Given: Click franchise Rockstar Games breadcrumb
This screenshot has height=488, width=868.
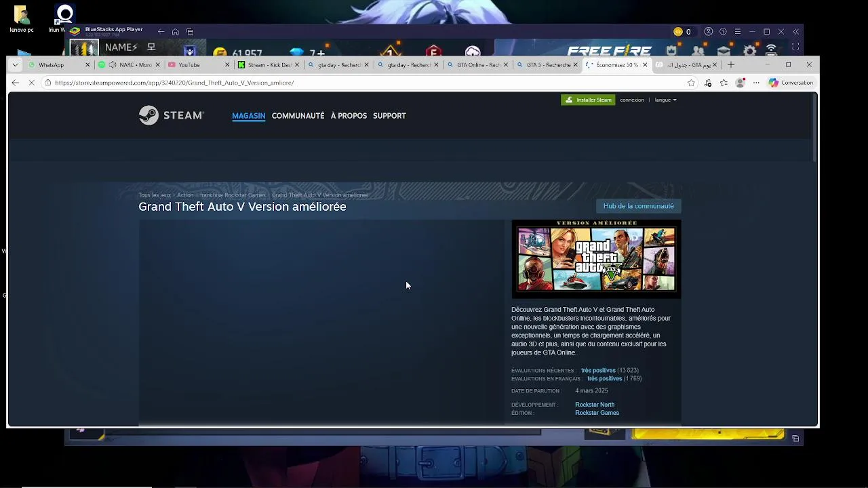Looking at the screenshot, I should coord(233,195).
